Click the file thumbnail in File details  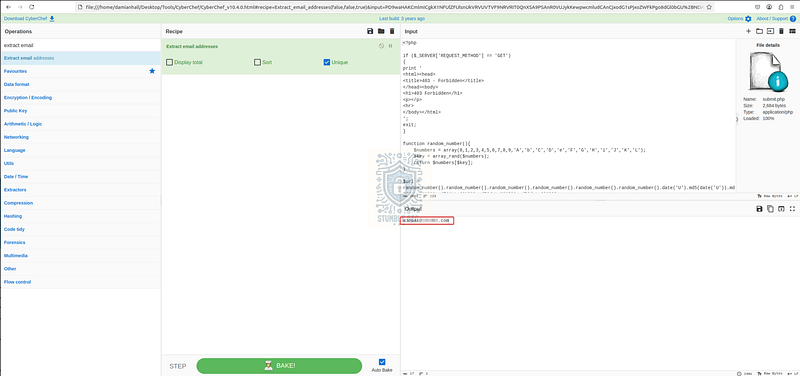click(x=767, y=71)
